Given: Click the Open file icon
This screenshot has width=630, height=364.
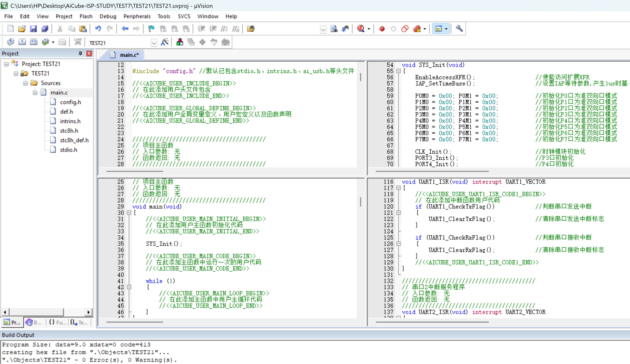Looking at the screenshot, I should pos(22,29).
